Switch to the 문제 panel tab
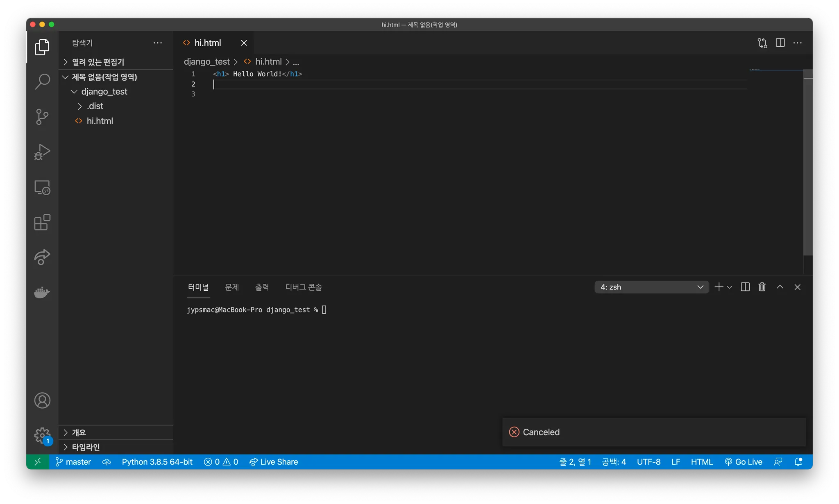The width and height of the screenshot is (839, 504). [x=232, y=287]
